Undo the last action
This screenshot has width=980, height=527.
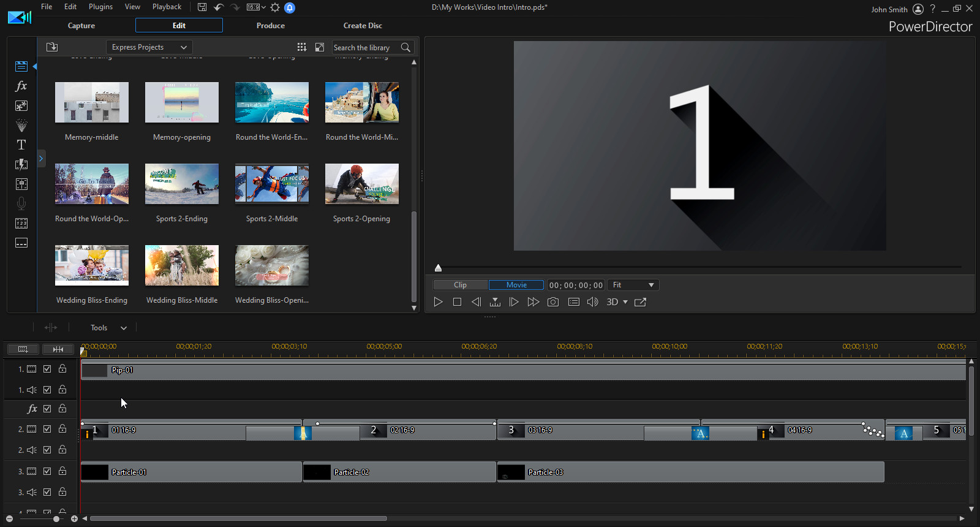pos(219,7)
